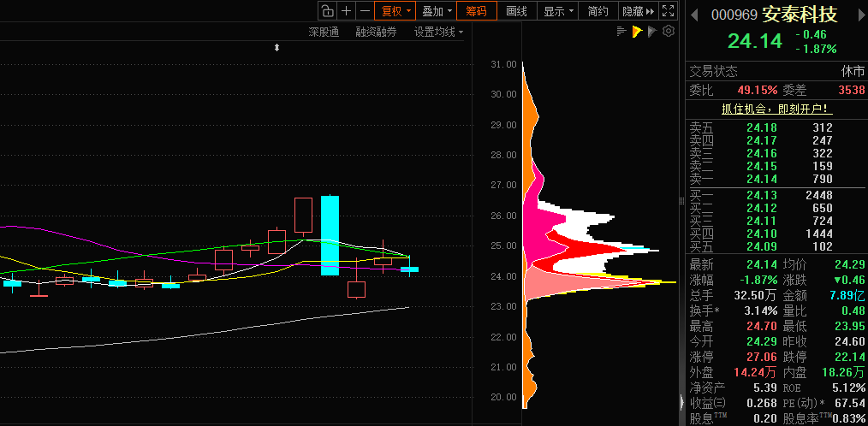Switch to 简约 simple mode

pyautogui.click(x=597, y=10)
